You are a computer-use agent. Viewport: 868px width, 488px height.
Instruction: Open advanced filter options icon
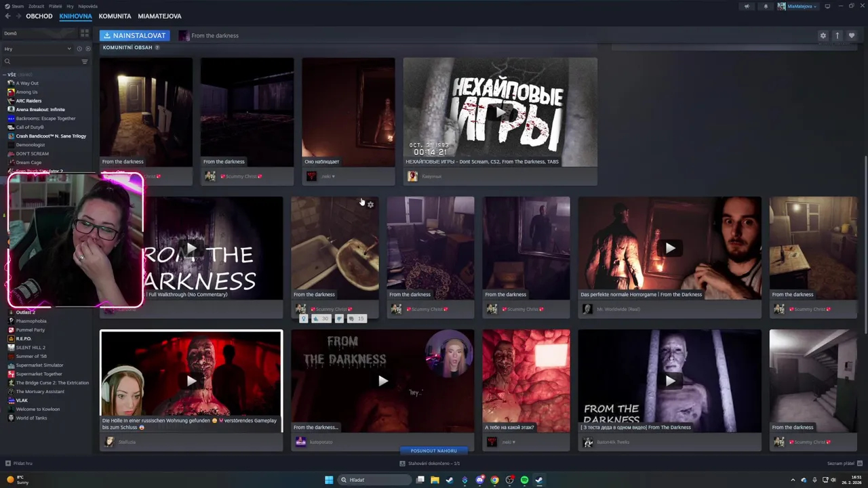(x=85, y=62)
